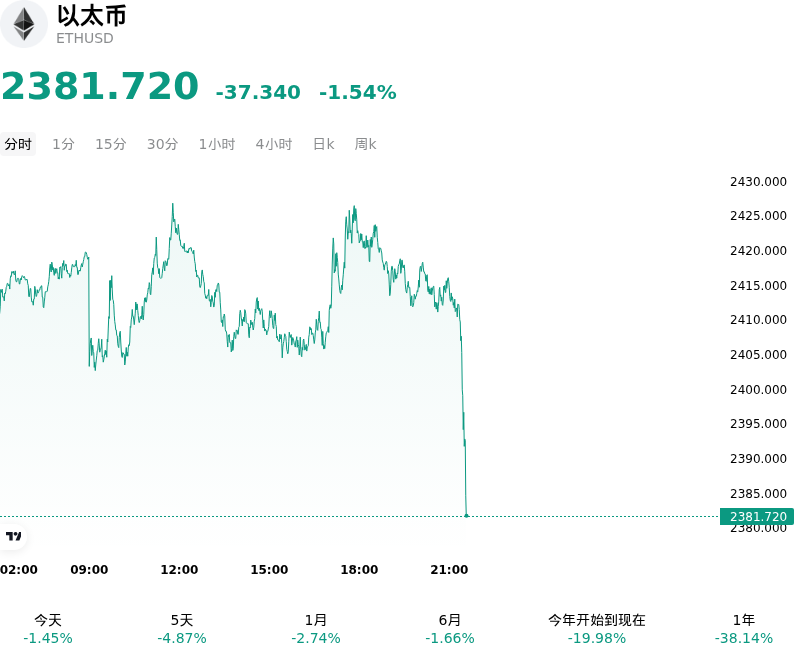Select the 1月 performance range
800x658 pixels.
click(316, 629)
